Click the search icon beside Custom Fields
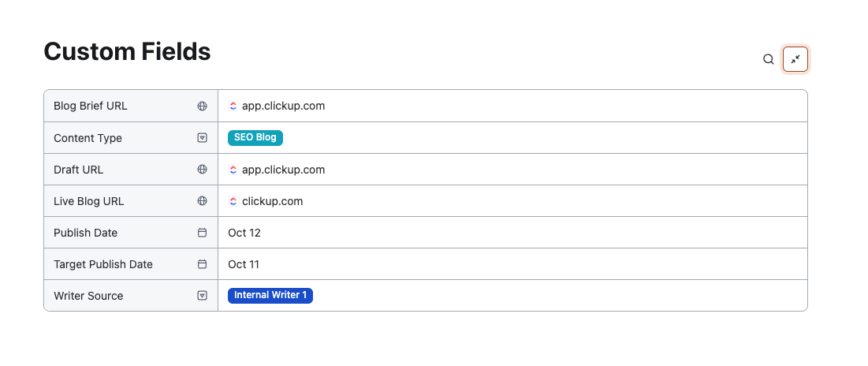This screenshot has height=366, width=868. coord(768,59)
